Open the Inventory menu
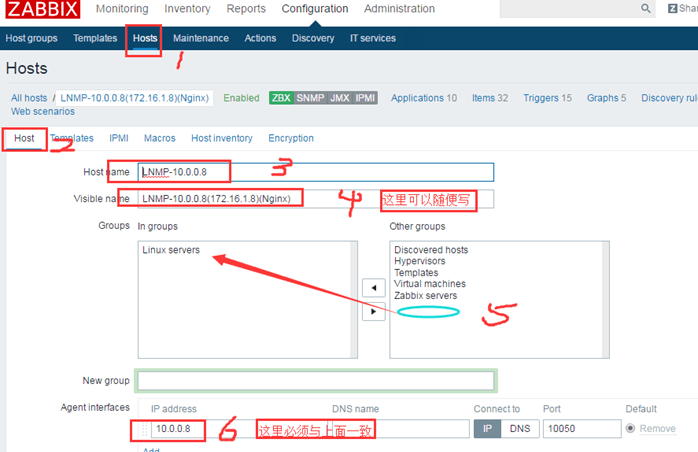The height and width of the screenshot is (452, 698). pyautogui.click(x=187, y=8)
